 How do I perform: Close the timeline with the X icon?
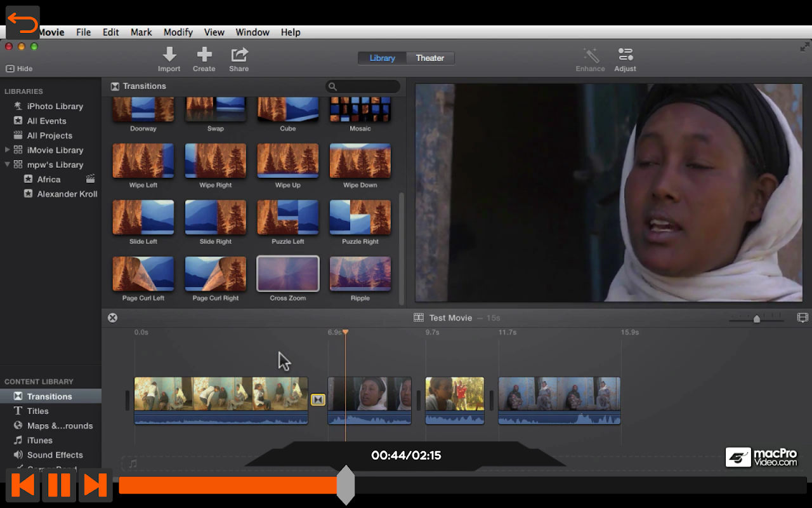point(112,317)
